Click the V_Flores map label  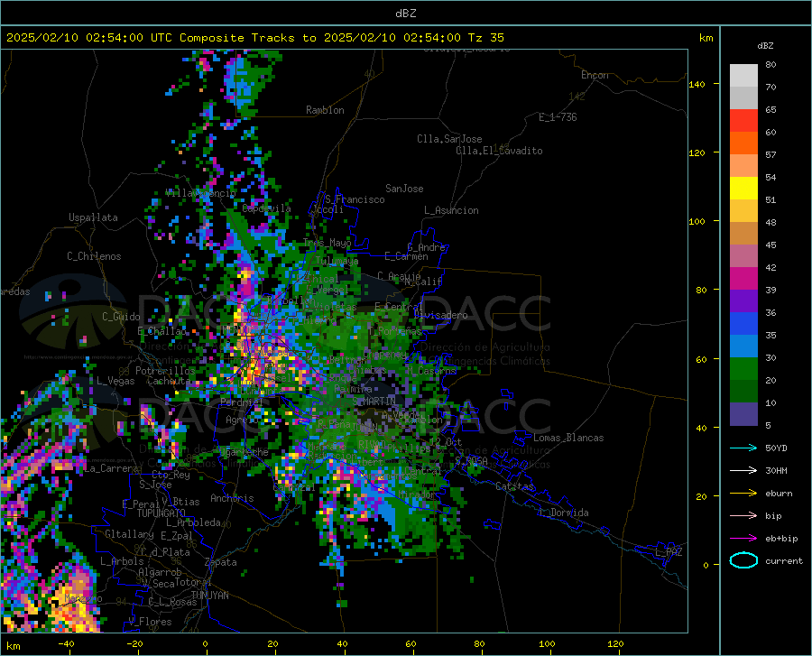click(150, 622)
